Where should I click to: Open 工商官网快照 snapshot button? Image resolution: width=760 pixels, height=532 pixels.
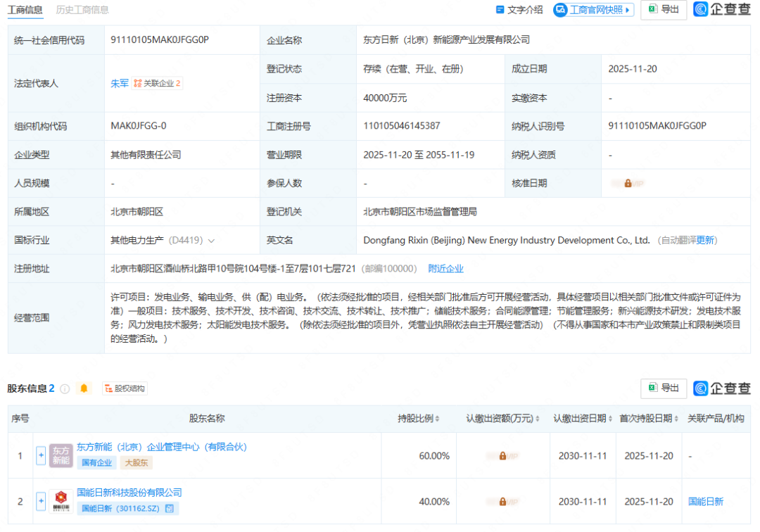pos(593,10)
